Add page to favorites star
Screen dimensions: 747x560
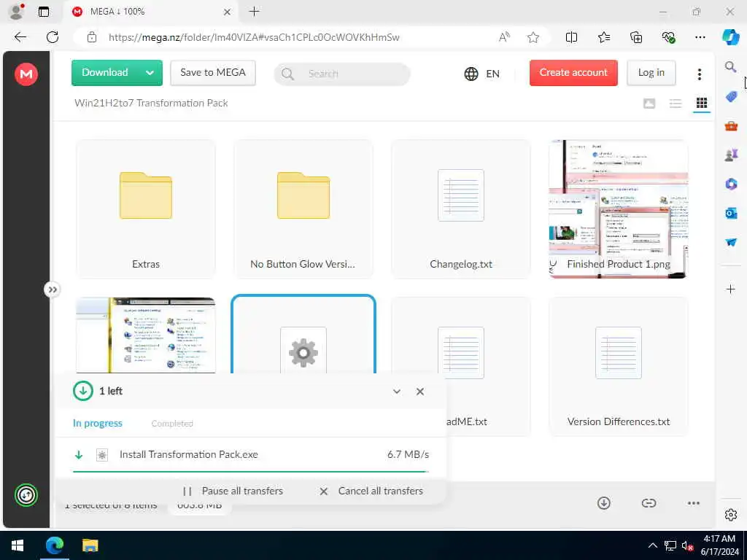coord(533,37)
